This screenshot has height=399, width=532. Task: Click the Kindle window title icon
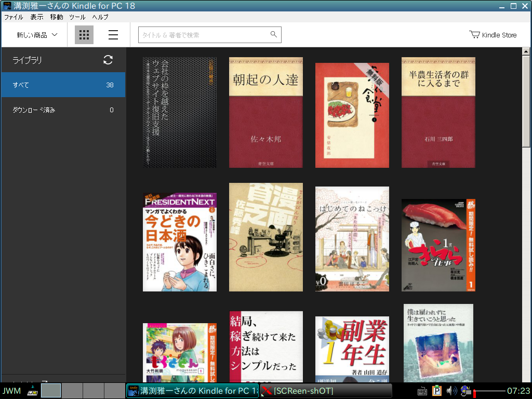pyautogui.click(x=7, y=6)
